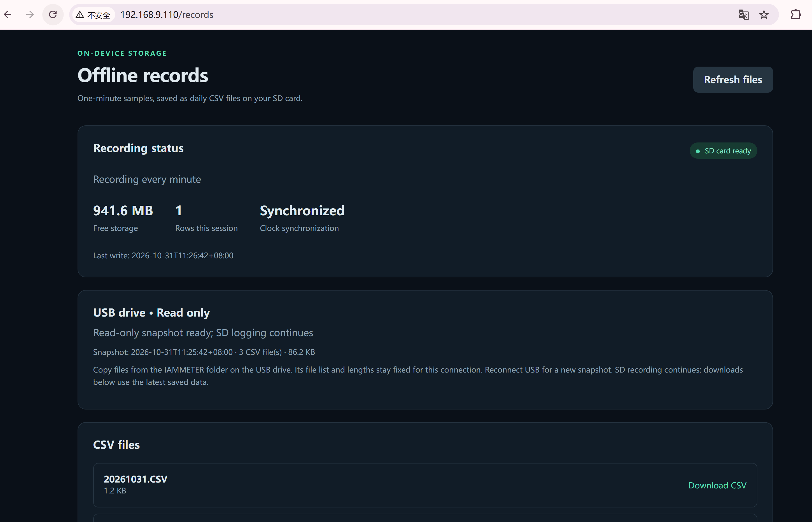This screenshot has width=812, height=522.
Task: Click the SD card ready status badge
Action: coord(723,151)
